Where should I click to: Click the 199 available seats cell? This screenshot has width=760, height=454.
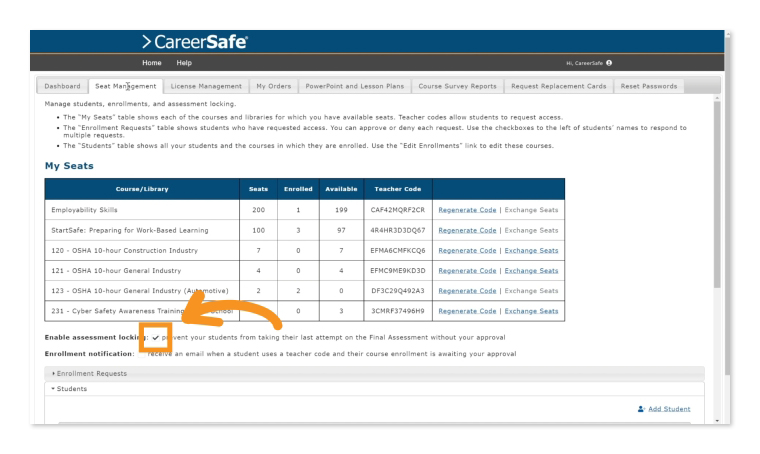(341, 210)
